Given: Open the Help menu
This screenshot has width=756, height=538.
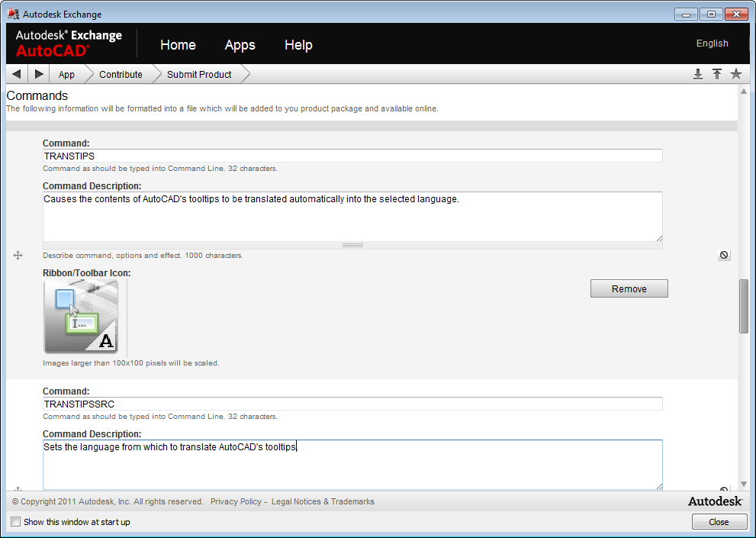Looking at the screenshot, I should [298, 45].
